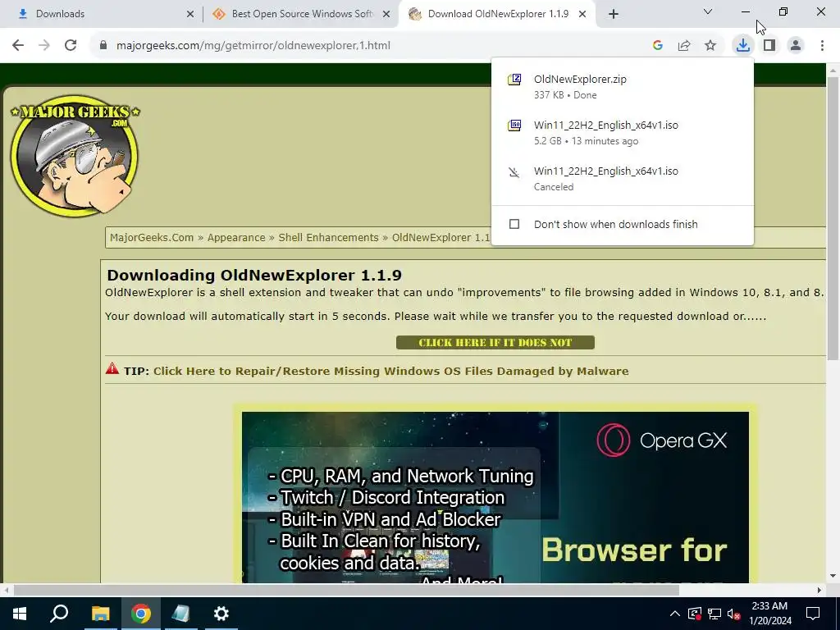Screen dimensions: 840x630
Task: Close the Downloads tab
Action: [x=190, y=15]
